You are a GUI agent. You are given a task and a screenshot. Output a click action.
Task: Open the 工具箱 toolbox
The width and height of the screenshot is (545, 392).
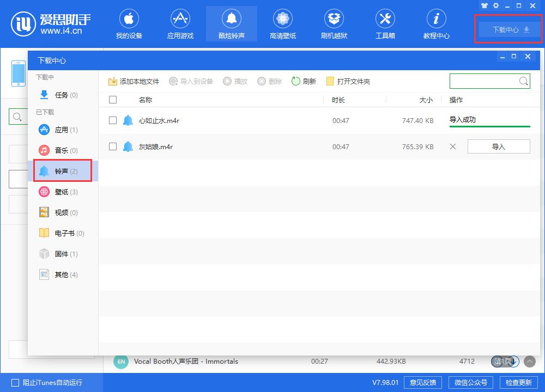coord(385,23)
